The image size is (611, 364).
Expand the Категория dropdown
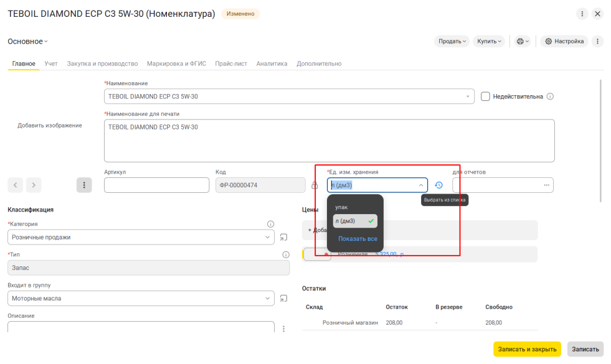pos(267,237)
